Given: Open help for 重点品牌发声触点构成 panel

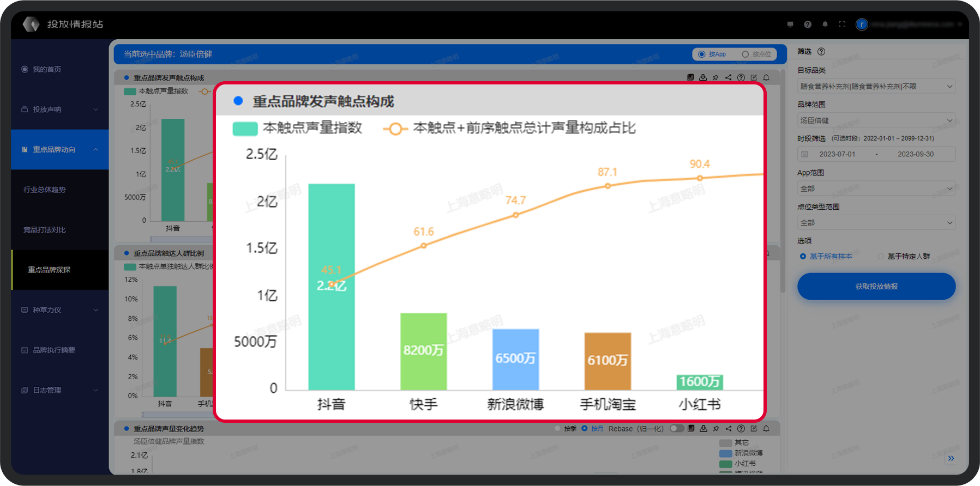Looking at the screenshot, I should pyautogui.click(x=741, y=77).
